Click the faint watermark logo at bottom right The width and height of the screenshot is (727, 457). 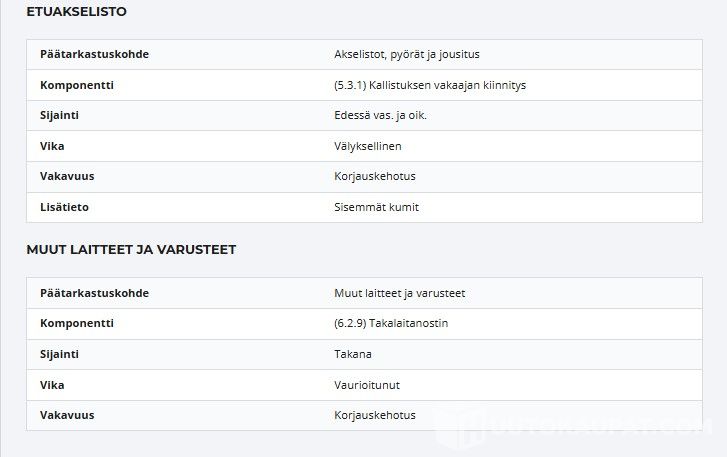(574, 426)
